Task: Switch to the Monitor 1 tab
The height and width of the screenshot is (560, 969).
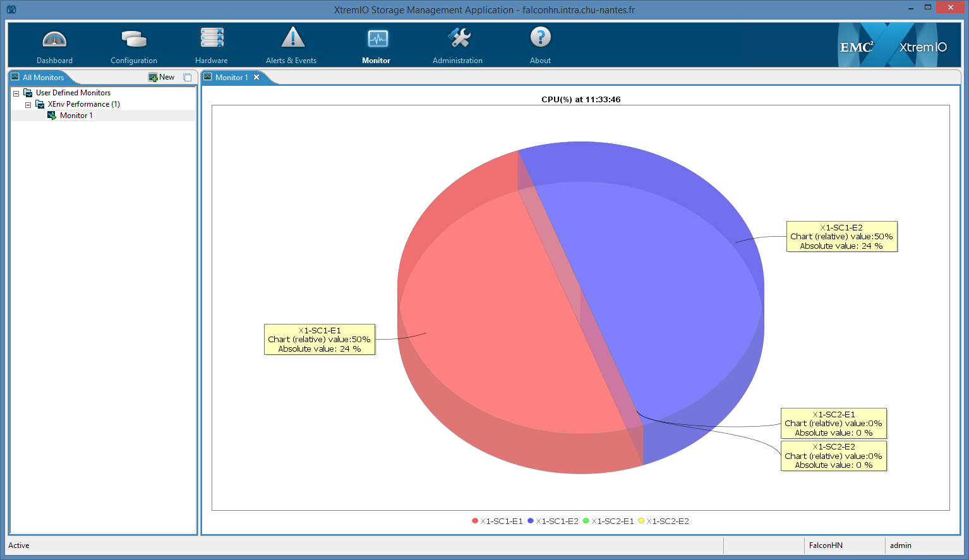Action: tap(231, 78)
